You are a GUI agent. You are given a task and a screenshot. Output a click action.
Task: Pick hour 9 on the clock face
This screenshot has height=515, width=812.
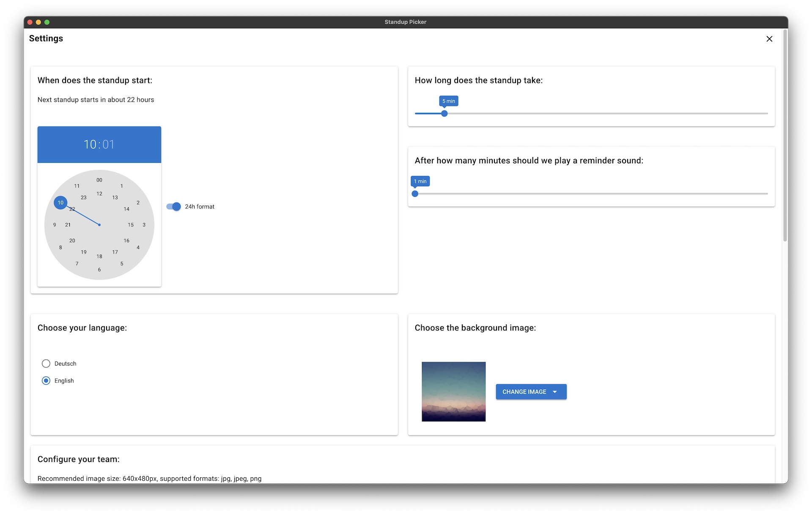(55, 225)
